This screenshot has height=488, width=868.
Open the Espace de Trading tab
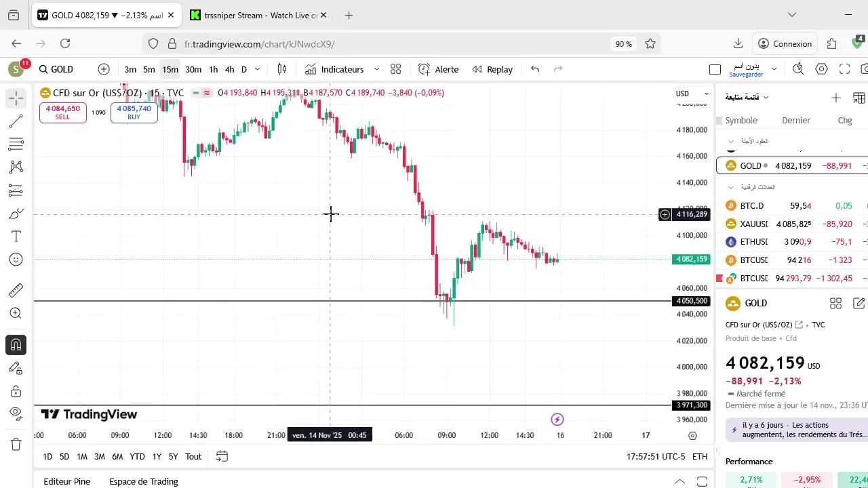(144, 481)
